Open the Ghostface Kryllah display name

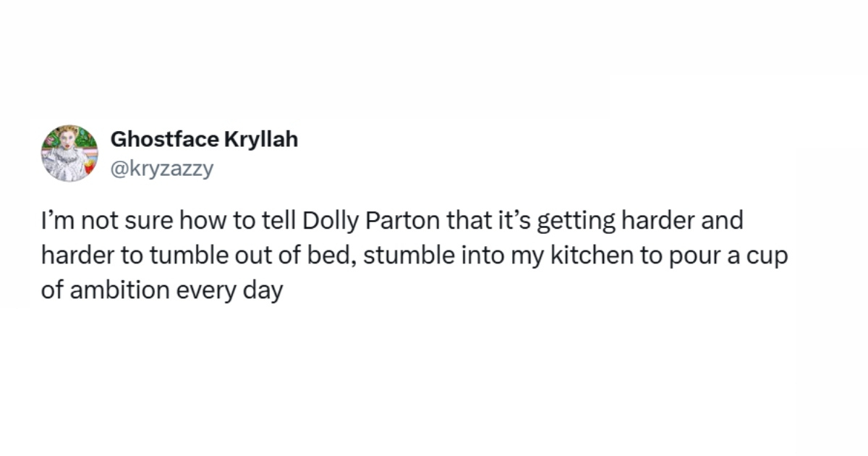tap(204, 140)
